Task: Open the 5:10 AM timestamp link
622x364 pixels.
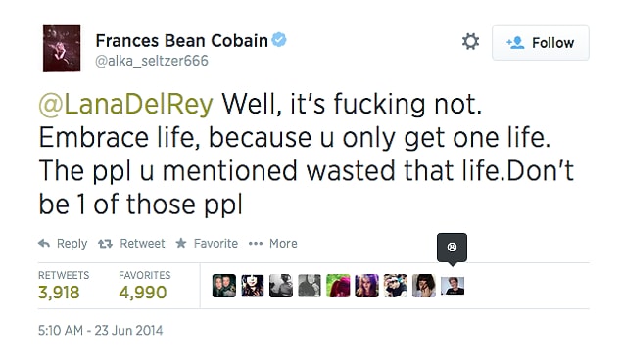Action: point(100,331)
